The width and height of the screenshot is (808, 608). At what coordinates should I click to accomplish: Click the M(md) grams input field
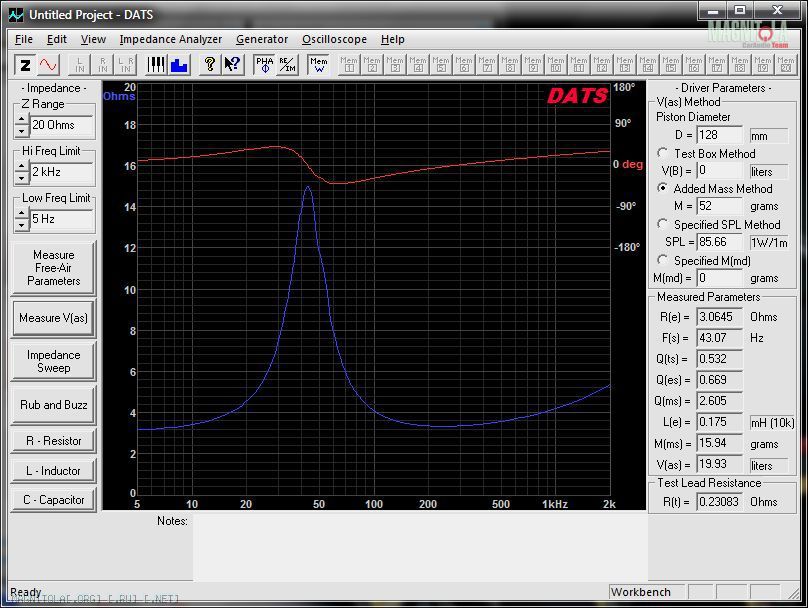coord(719,278)
